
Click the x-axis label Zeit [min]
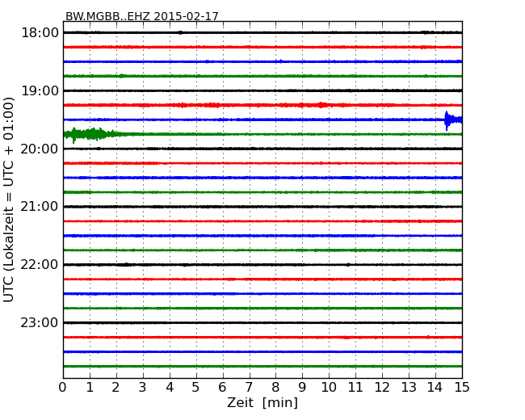[262, 402]
